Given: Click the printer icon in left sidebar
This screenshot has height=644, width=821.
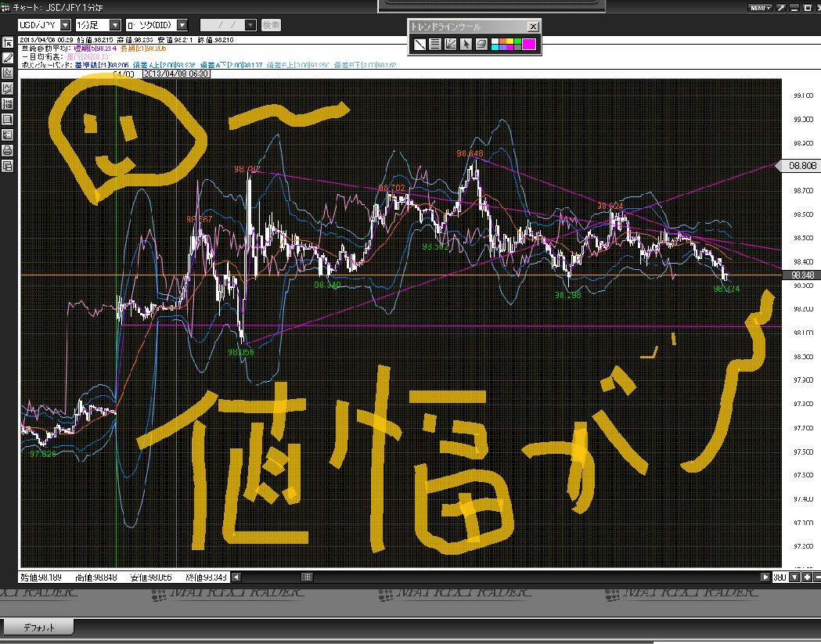Looking at the screenshot, I should pyautogui.click(x=8, y=150).
